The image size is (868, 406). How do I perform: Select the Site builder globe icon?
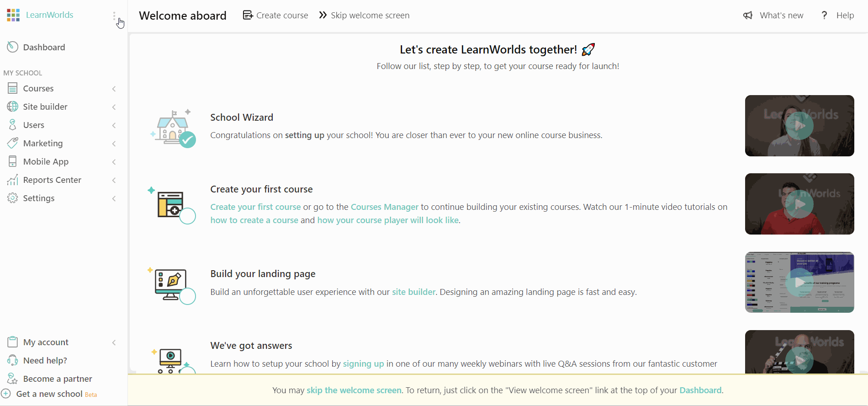click(x=13, y=107)
